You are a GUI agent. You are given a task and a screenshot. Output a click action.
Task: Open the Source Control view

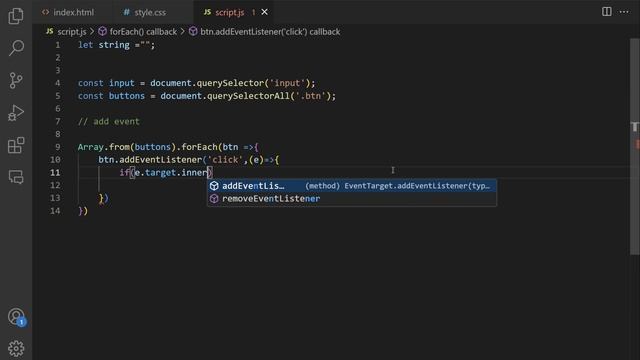point(16,80)
